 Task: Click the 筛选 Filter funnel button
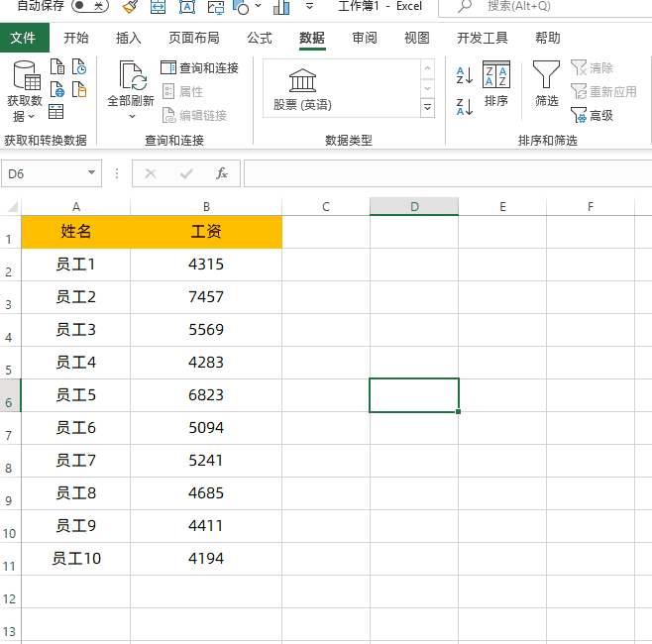546,84
